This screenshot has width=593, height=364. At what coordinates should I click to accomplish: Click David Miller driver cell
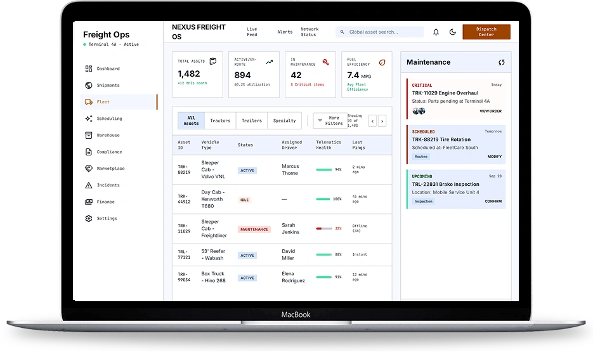pos(288,254)
